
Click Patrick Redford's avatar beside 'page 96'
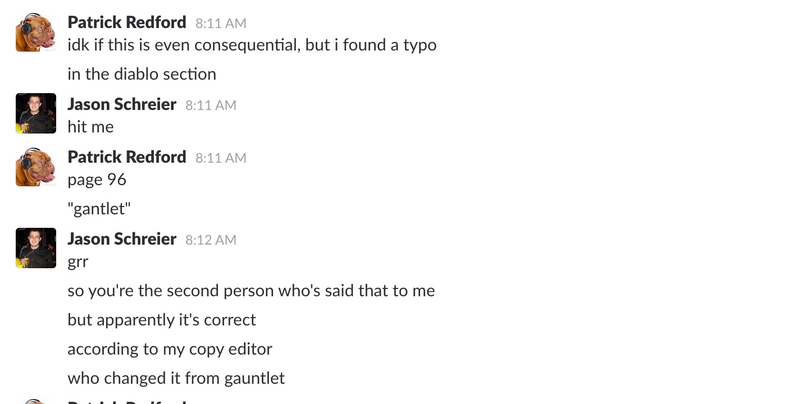(x=36, y=167)
